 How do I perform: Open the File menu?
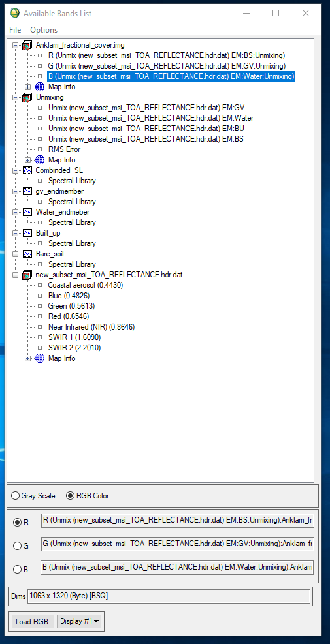click(15, 29)
